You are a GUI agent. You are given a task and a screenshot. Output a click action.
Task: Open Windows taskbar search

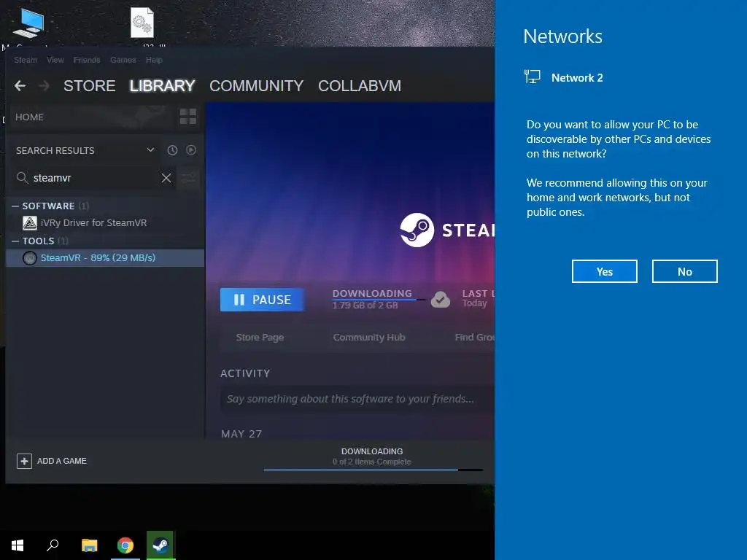point(53,545)
